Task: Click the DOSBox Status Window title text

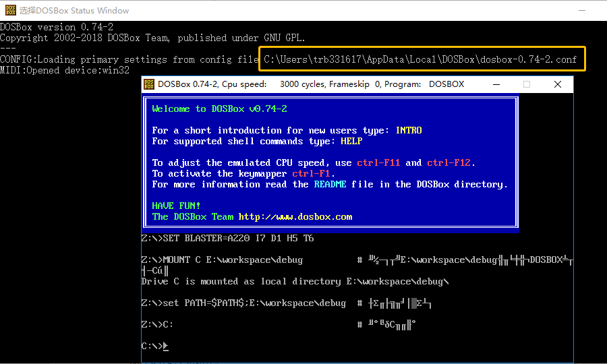Action: [x=74, y=10]
